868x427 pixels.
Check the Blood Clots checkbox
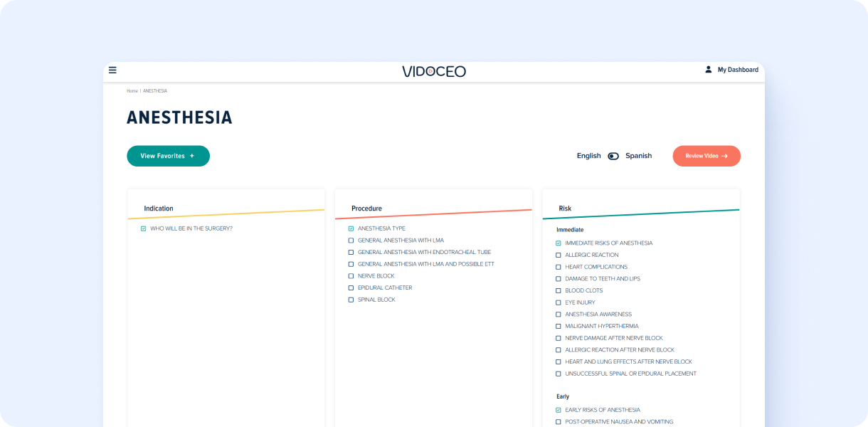click(x=559, y=290)
